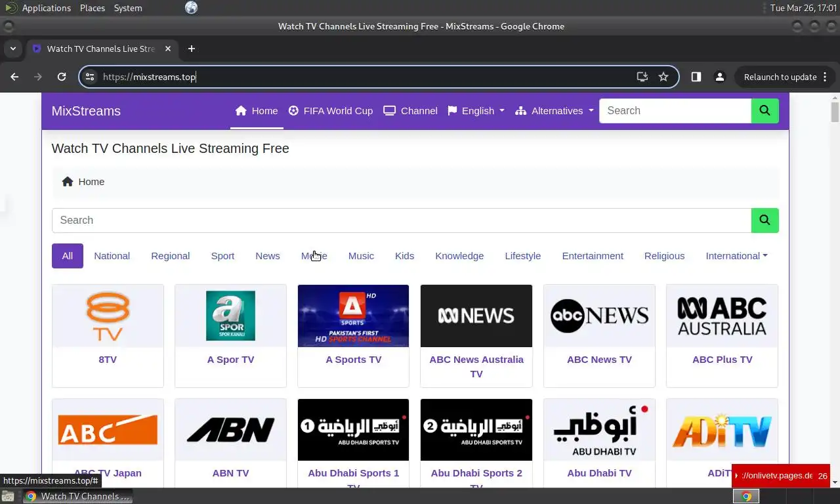Open the Applications system menu
The image size is (840, 504).
46,8
